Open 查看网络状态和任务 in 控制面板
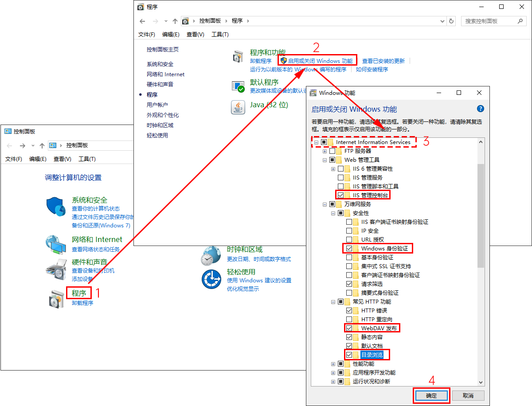Screen dimensions: 532x406 click(x=96, y=249)
